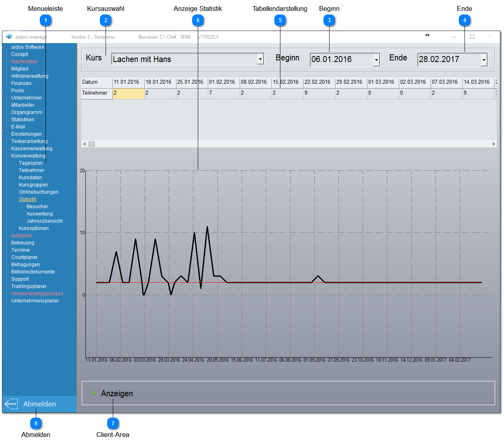Image resolution: width=504 pixels, height=445 pixels.
Task: Select Statistiken top-level menu entry
Action: pos(23,120)
